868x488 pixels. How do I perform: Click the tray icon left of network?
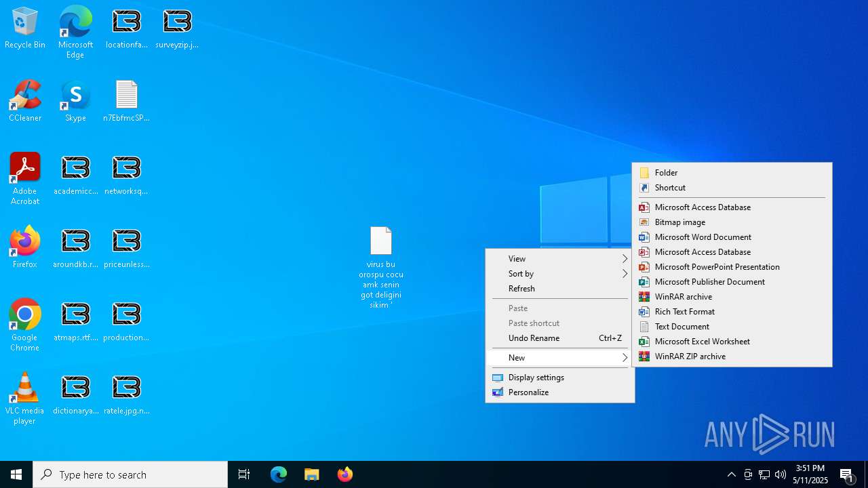tap(748, 474)
